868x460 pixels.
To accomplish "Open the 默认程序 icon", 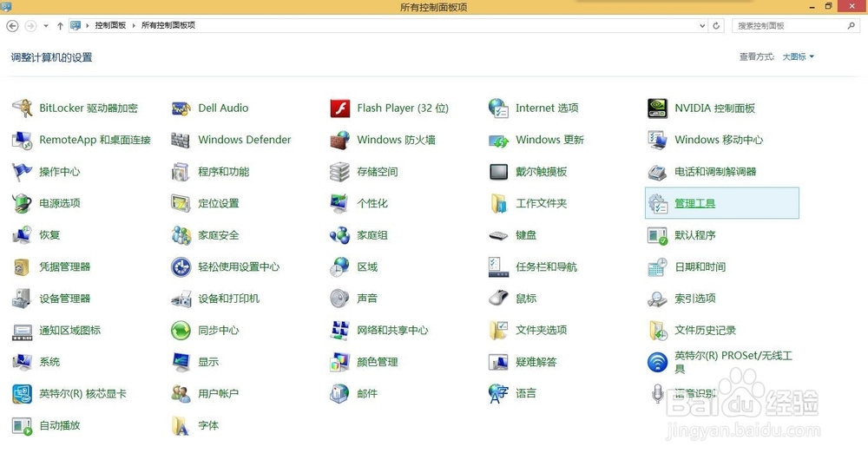I will tap(658, 235).
